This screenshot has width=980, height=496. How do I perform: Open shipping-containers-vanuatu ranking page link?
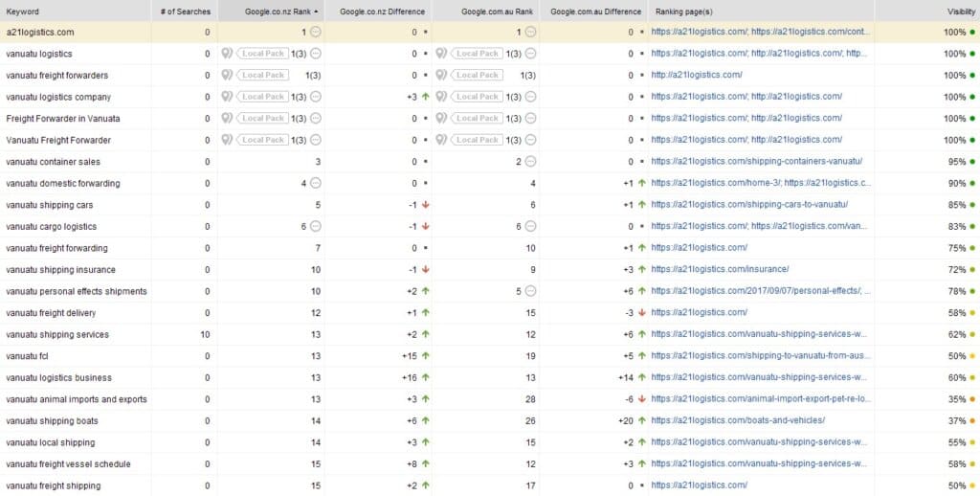coord(756,162)
